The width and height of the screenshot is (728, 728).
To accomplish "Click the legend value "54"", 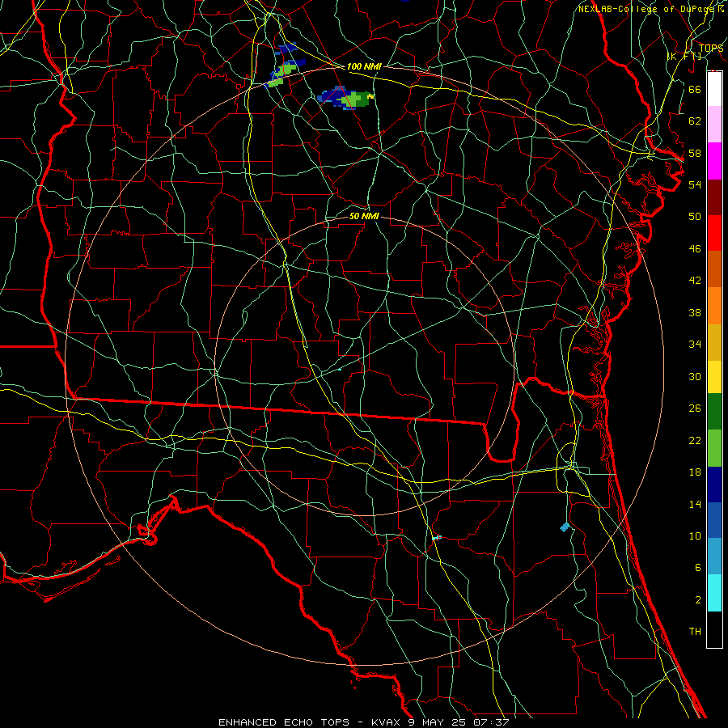I will [x=695, y=184].
